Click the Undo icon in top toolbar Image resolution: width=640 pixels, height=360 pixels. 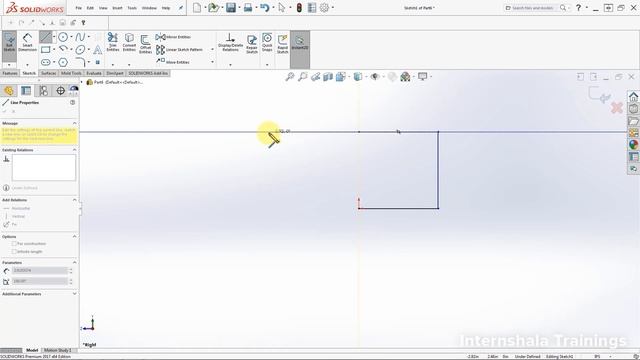coord(264,8)
